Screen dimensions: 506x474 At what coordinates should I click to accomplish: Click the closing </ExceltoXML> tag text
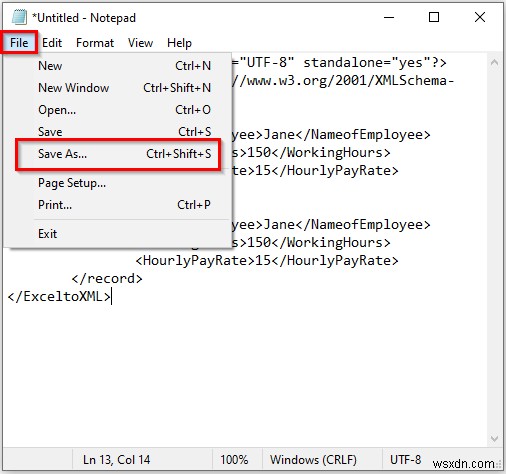tap(59, 296)
